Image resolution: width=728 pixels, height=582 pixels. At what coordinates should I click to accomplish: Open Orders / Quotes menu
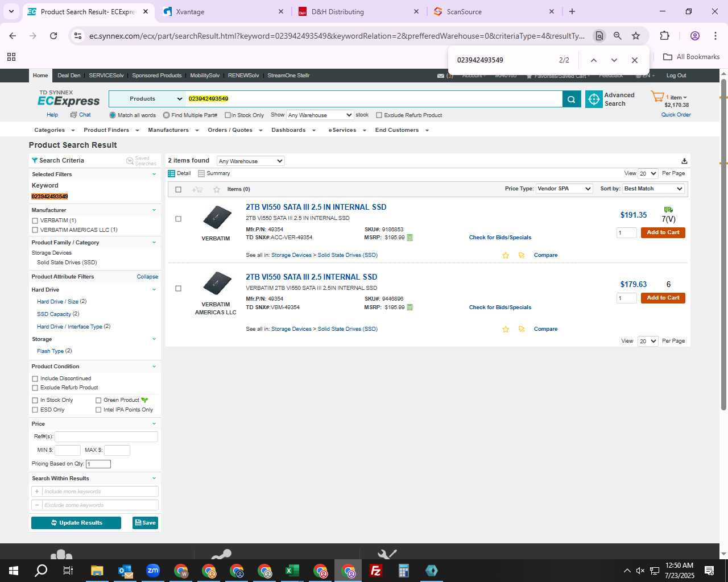[235, 130]
